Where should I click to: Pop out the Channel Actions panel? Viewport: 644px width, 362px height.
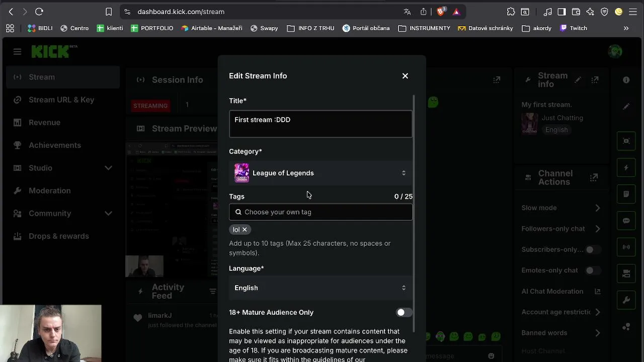594,177
